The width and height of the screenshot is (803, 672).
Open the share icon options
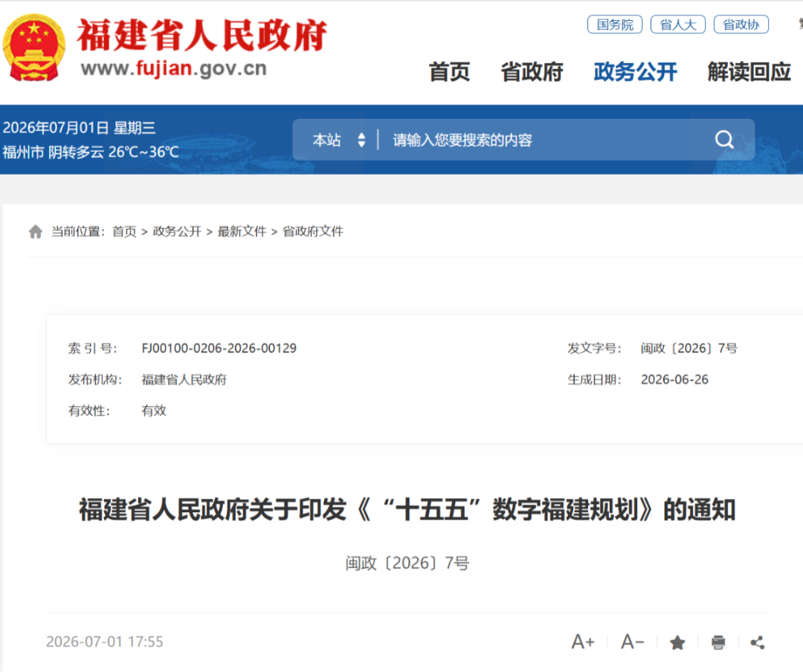(758, 642)
